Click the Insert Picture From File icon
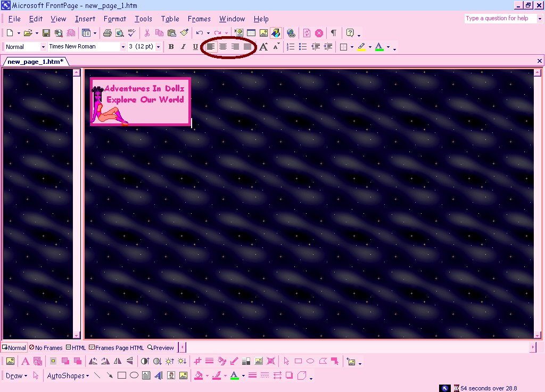 (263, 33)
